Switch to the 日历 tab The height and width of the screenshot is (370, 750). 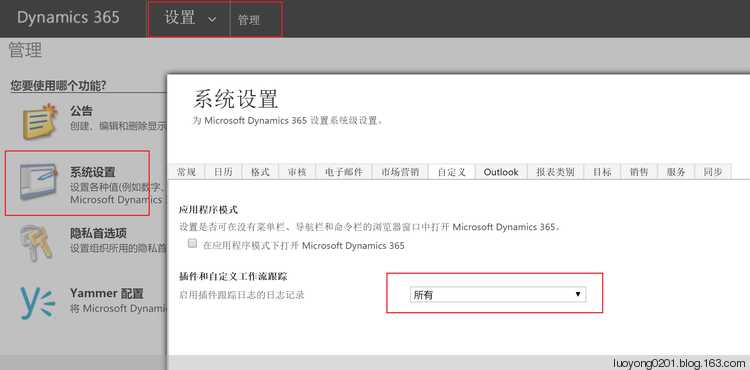point(223,172)
